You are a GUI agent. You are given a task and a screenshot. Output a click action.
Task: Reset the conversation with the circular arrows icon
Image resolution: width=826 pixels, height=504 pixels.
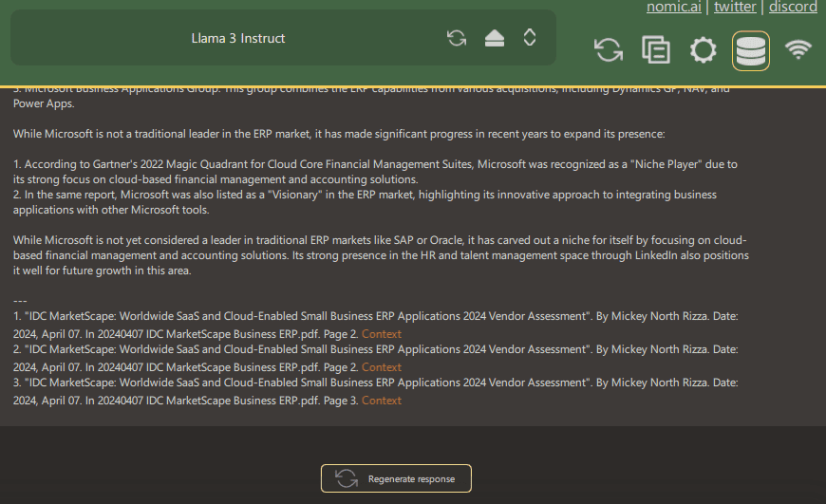[609, 50]
